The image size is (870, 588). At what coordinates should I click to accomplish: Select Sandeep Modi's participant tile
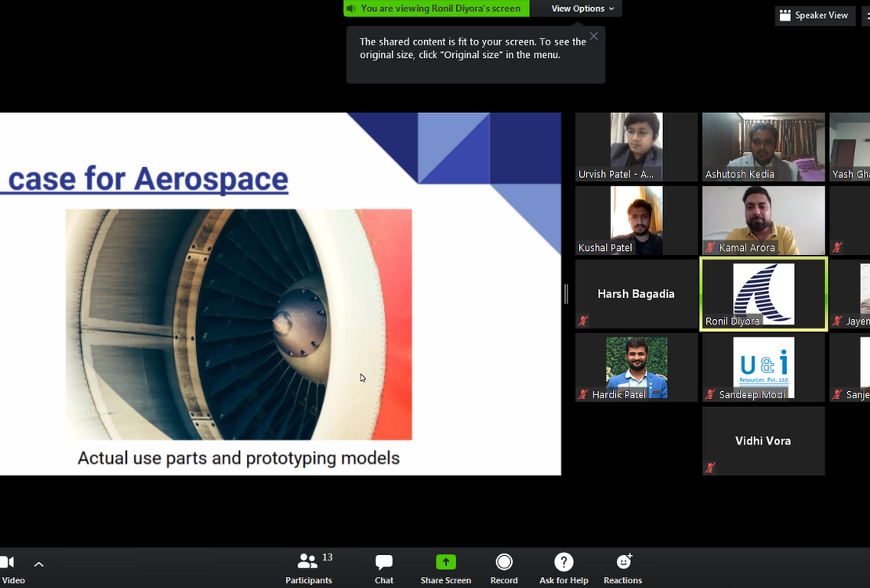point(763,368)
